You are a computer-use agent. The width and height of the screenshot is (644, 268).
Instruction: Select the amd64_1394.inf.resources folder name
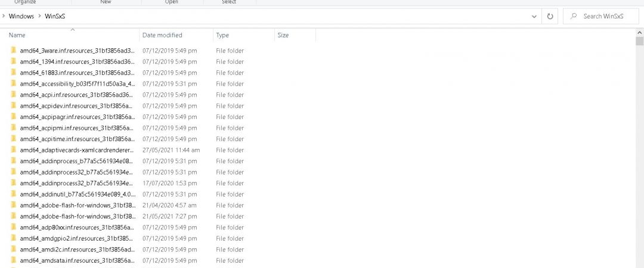77,62
